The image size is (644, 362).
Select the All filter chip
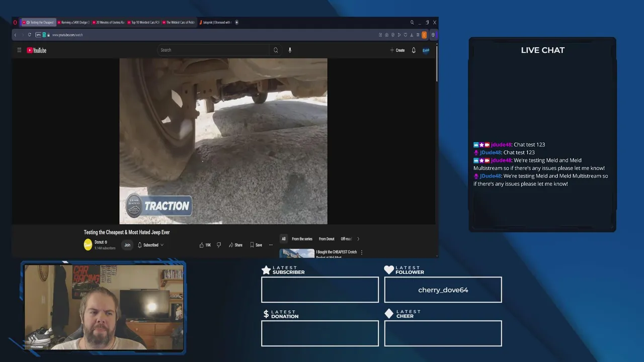[x=283, y=239]
